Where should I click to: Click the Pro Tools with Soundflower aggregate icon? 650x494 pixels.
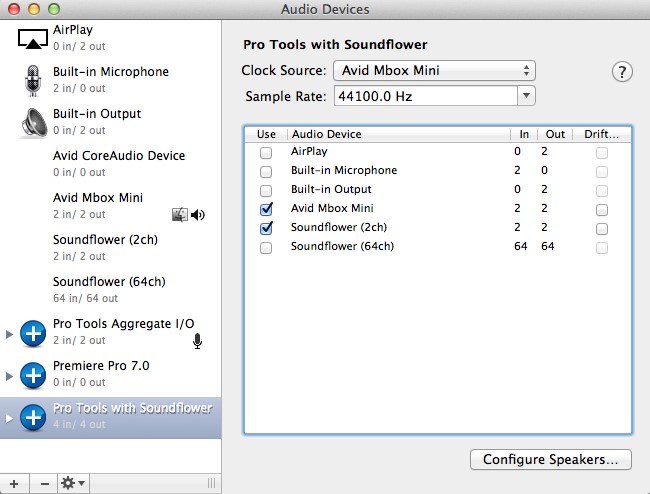(x=33, y=418)
